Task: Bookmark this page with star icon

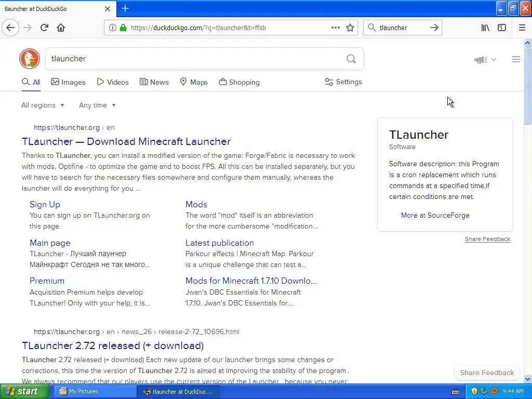Action: (x=350, y=28)
